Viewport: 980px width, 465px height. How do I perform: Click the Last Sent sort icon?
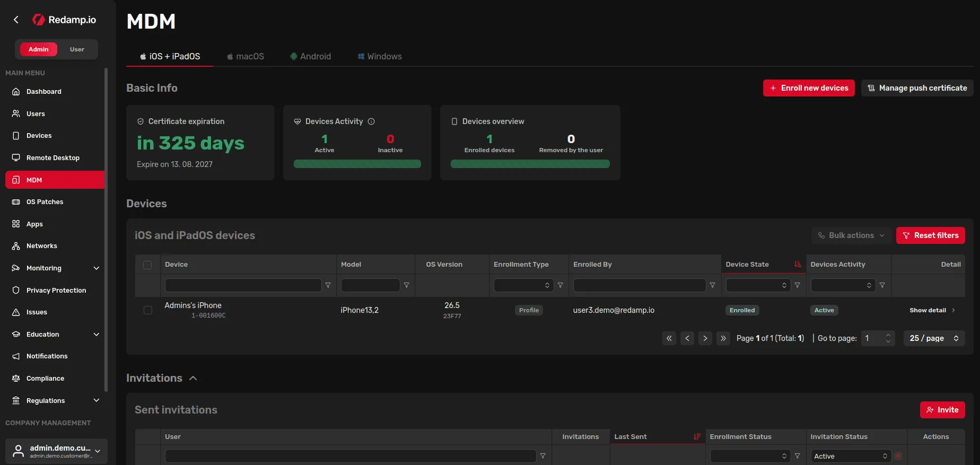point(697,437)
